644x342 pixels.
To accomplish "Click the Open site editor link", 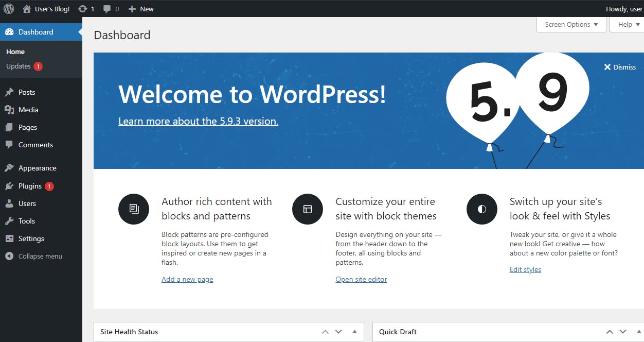I will (x=361, y=279).
